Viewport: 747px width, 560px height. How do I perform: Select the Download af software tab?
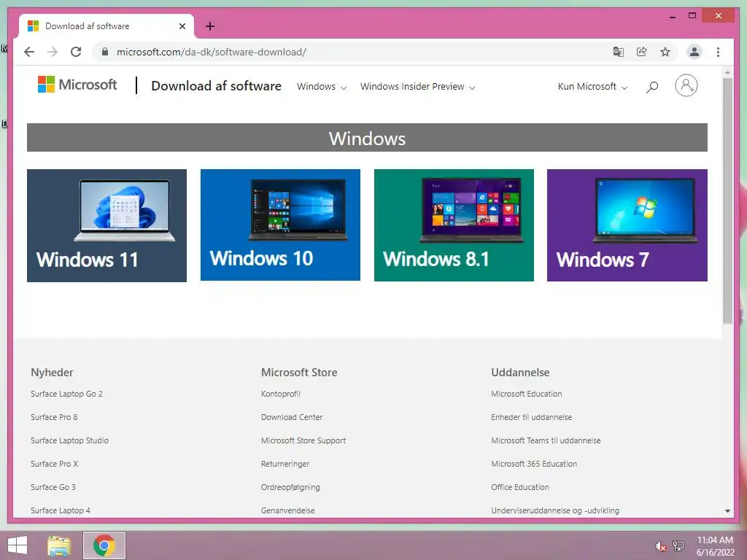[107, 26]
